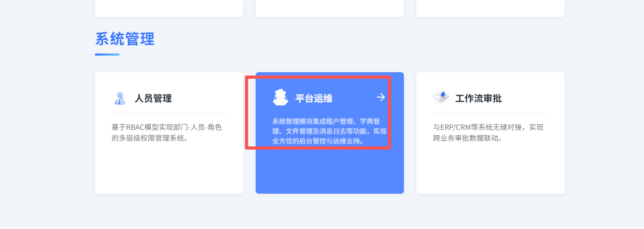Select the 平台运维 card title
644x229 pixels.
[314, 98]
